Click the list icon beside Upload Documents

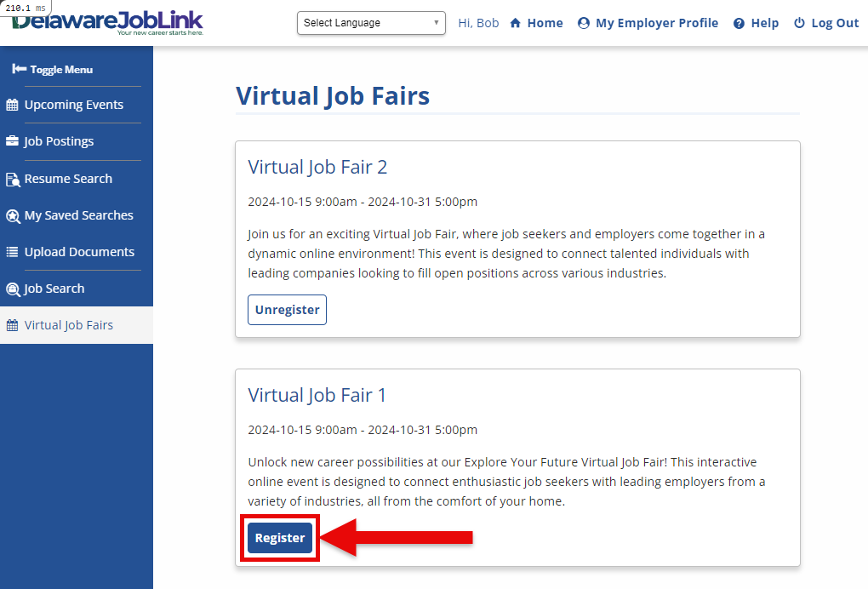[x=12, y=253]
